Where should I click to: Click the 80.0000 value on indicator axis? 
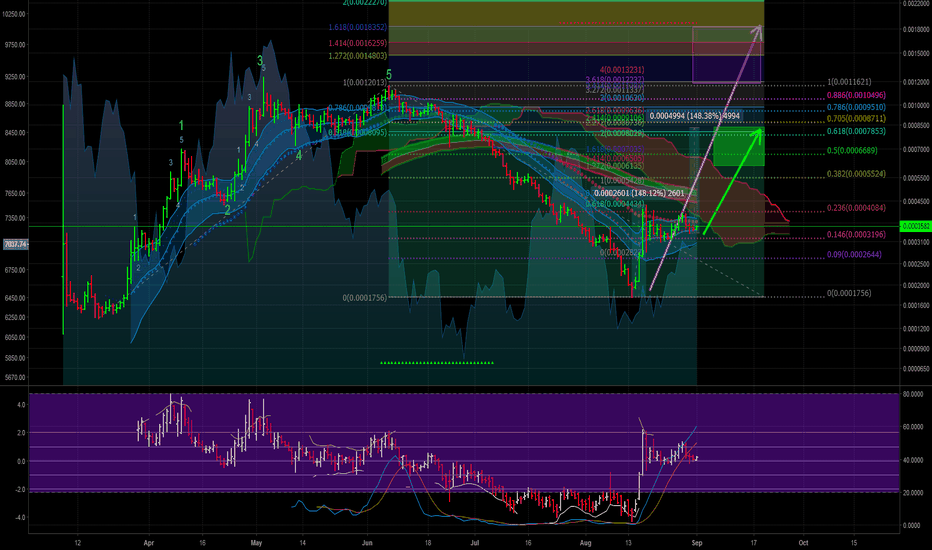913,394
